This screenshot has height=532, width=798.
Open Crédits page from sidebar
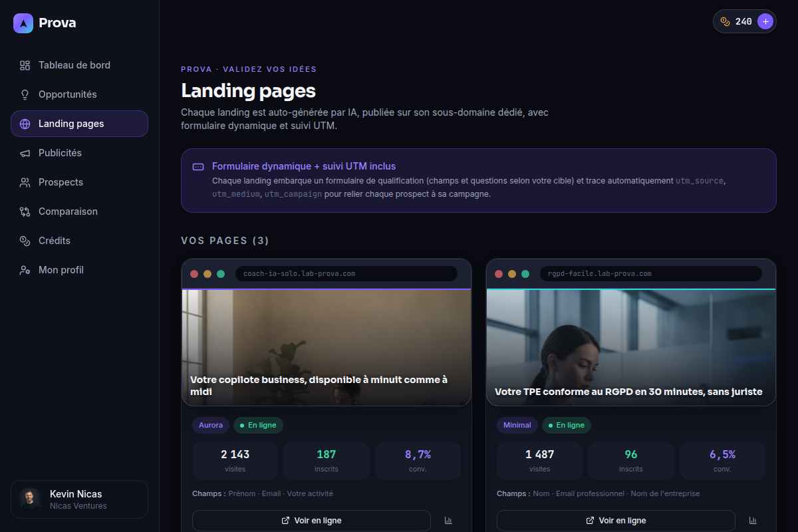pos(79,241)
